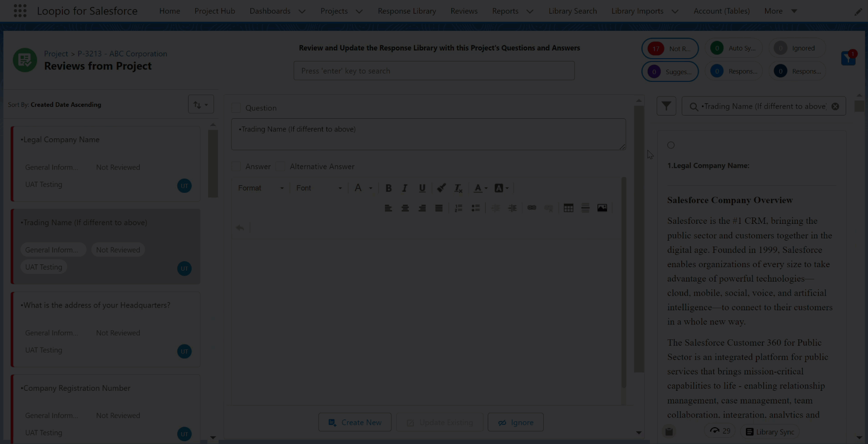Click the filter funnel beside the library search
Image resolution: width=868 pixels, height=444 pixels.
pyautogui.click(x=666, y=106)
